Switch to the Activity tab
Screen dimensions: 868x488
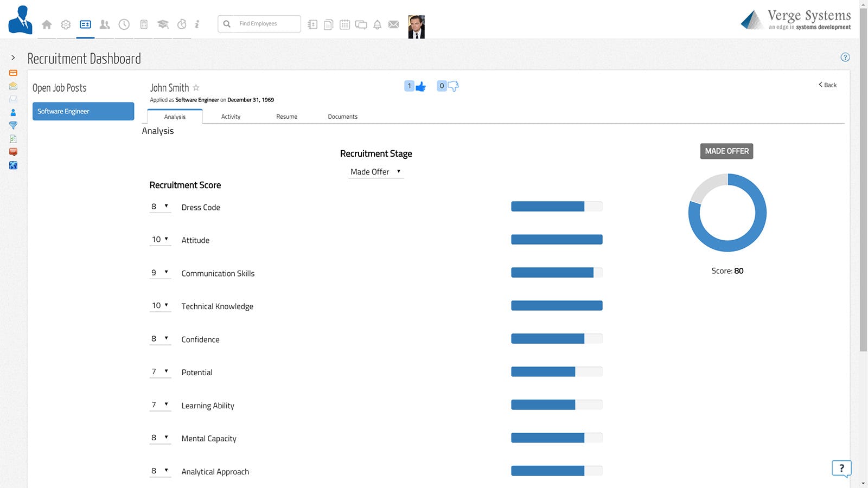pyautogui.click(x=231, y=117)
